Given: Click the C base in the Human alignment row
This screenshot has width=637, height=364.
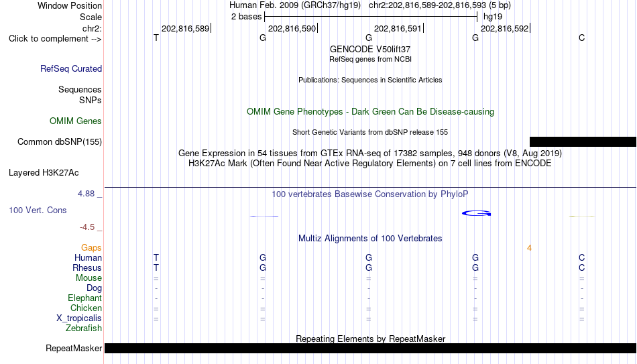Looking at the screenshot, I should pos(582,258).
